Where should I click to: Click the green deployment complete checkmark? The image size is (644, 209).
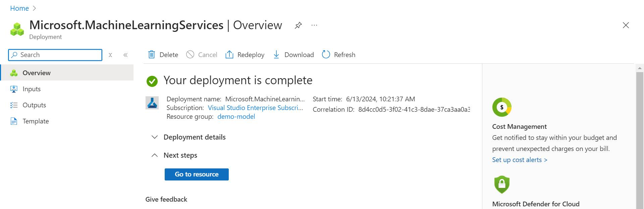pyautogui.click(x=152, y=81)
